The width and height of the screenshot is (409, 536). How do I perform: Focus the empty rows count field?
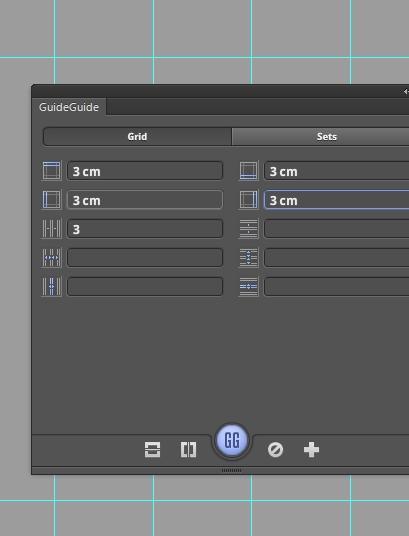click(337, 228)
